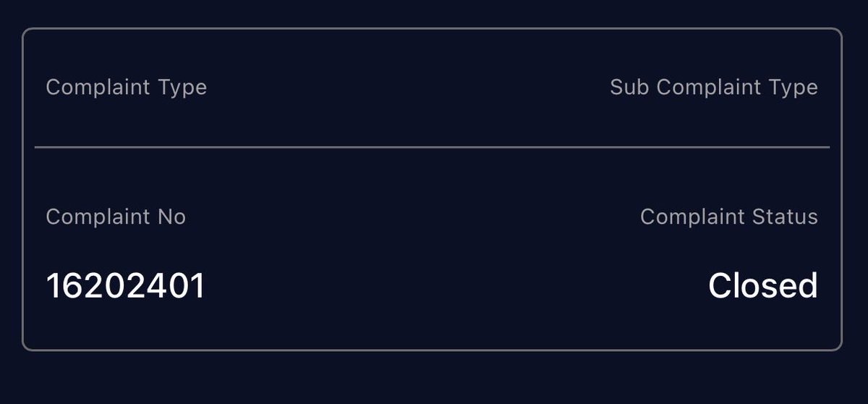Select the Sub Complaint Type label
The height and width of the screenshot is (404, 868).
pyautogui.click(x=714, y=88)
